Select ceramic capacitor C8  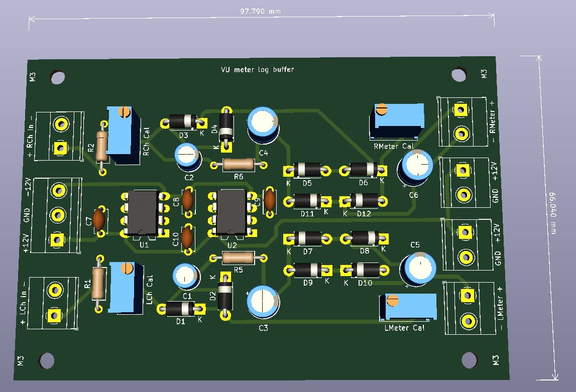(188, 200)
